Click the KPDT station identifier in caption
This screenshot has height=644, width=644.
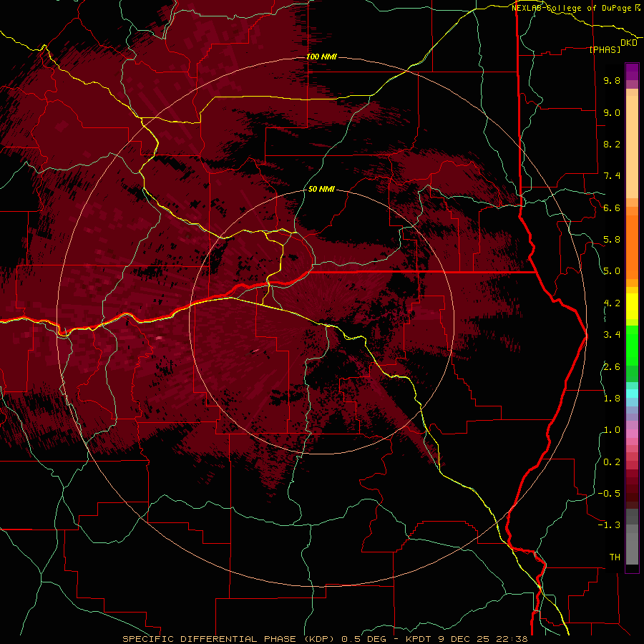pyautogui.click(x=419, y=639)
